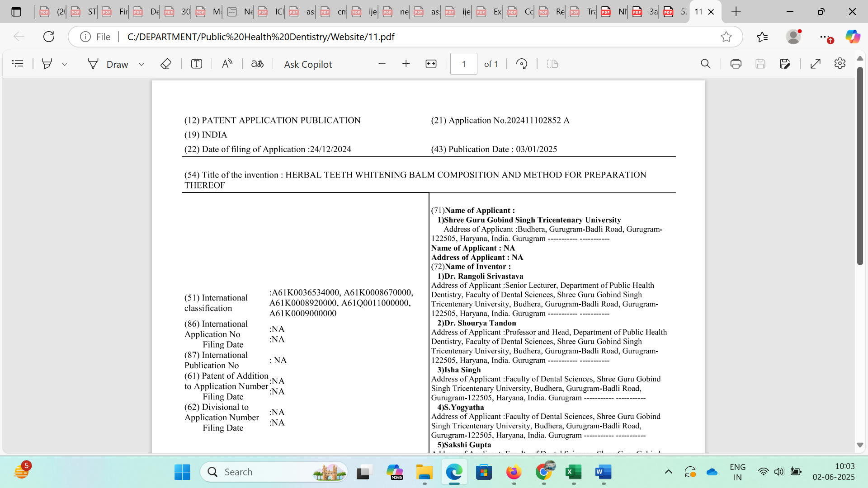Click the page number input field
The height and width of the screenshot is (488, 868).
click(463, 64)
